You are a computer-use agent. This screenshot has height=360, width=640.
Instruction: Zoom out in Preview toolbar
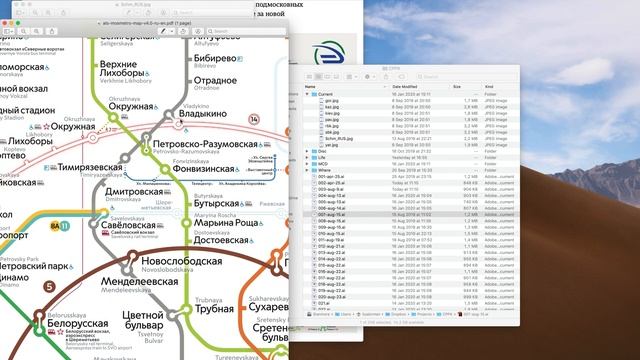coord(24,31)
